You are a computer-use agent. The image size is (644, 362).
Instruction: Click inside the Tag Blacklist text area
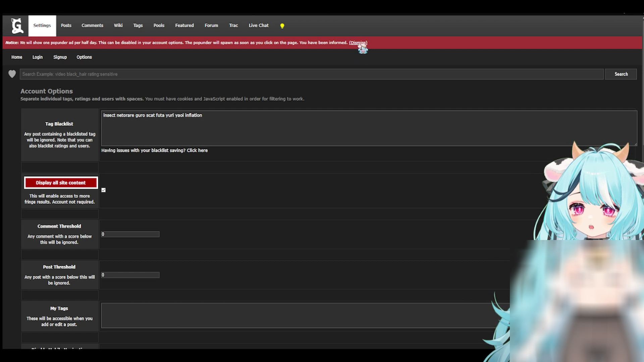(369, 128)
